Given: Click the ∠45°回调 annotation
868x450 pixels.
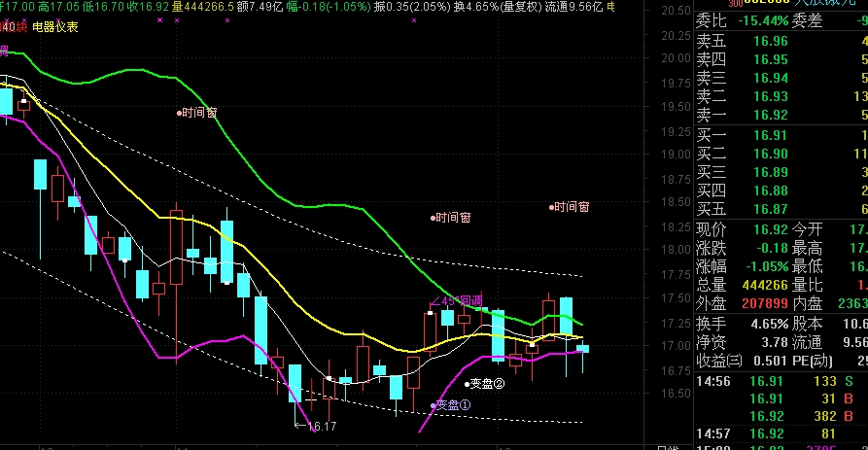Looking at the screenshot, I should [x=456, y=301].
